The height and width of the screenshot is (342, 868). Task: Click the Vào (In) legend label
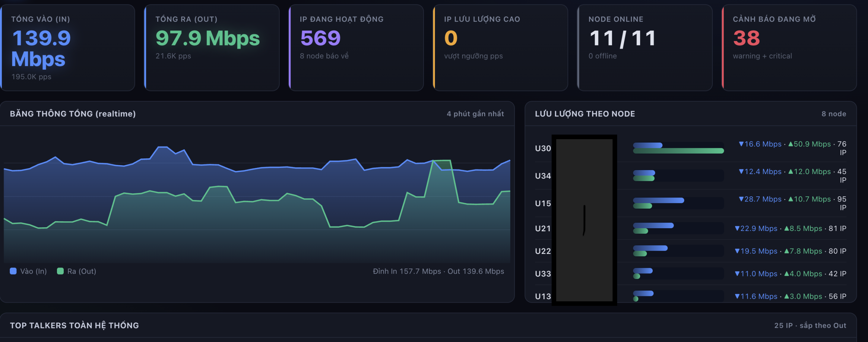(34, 271)
